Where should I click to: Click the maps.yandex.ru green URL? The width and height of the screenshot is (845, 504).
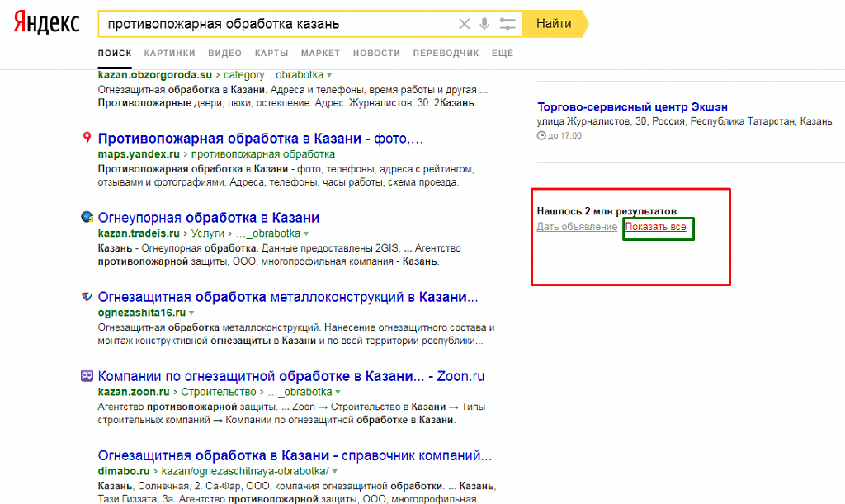pyautogui.click(x=139, y=154)
